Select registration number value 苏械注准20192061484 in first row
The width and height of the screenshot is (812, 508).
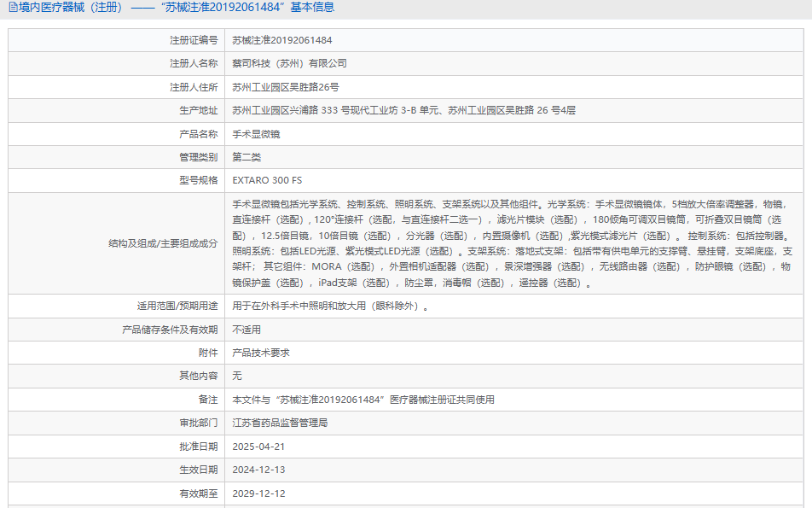click(282, 40)
